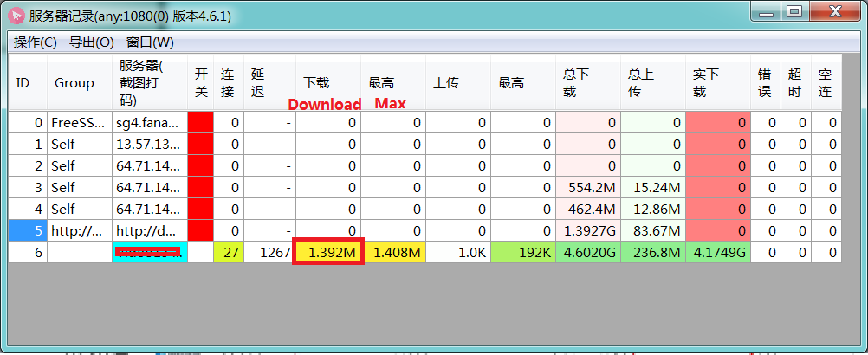Click the 空连 column header
Screen dimensions: 868x355
(x=826, y=83)
